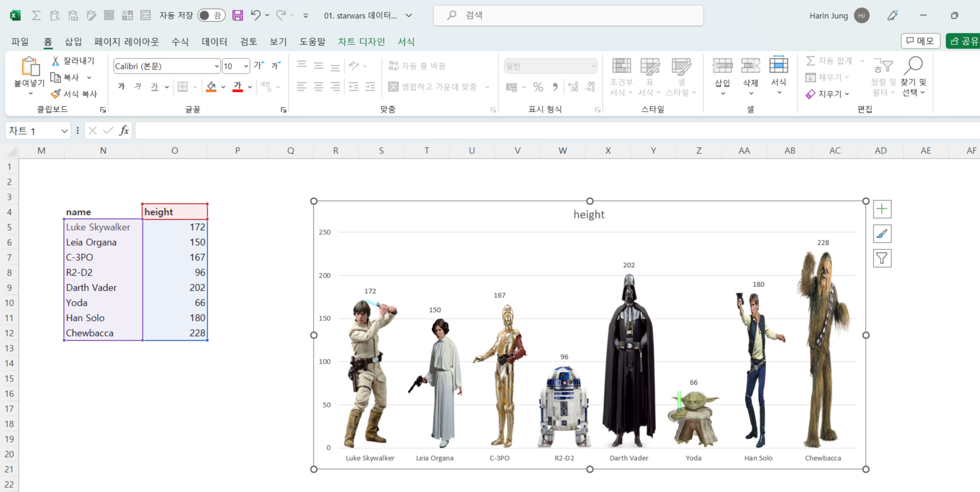Open the fill color dropdown arrow
The height and width of the screenshot is (492, 980).
[x=223, y=87]
